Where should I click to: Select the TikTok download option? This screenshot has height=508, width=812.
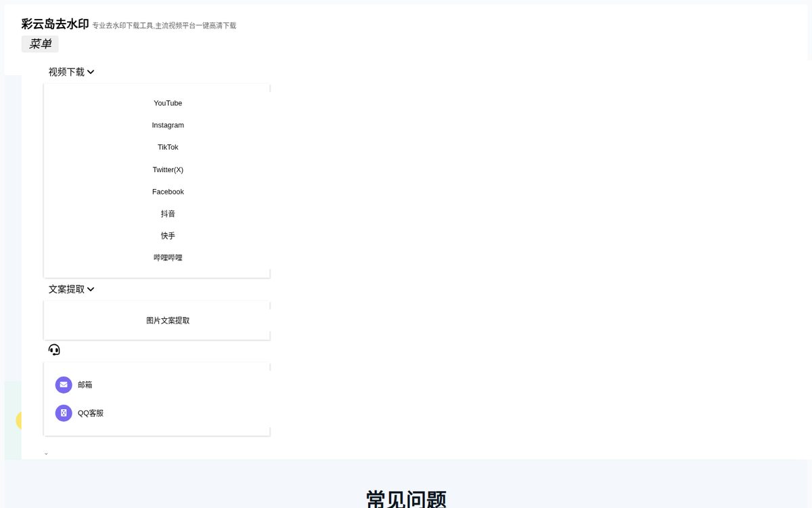[168, 147]
